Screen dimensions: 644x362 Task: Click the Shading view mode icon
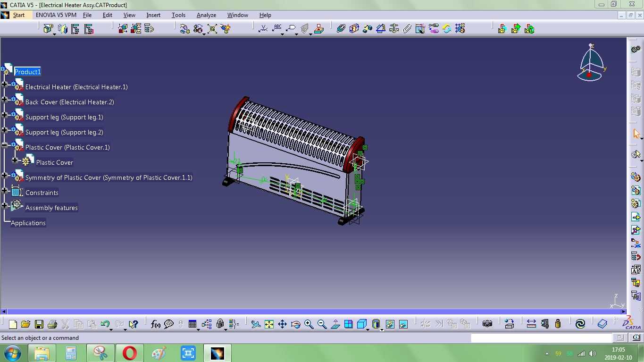click(376, 324)
